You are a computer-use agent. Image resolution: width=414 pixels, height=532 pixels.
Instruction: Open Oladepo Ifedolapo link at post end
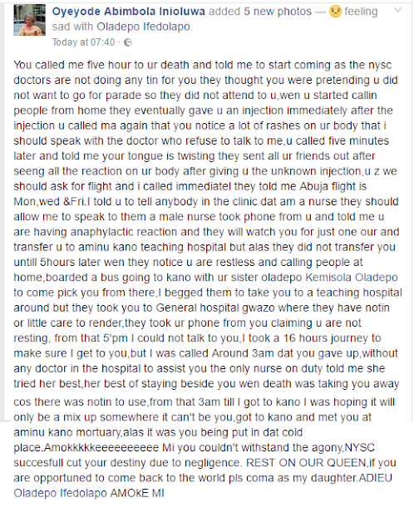click(60, 493)
